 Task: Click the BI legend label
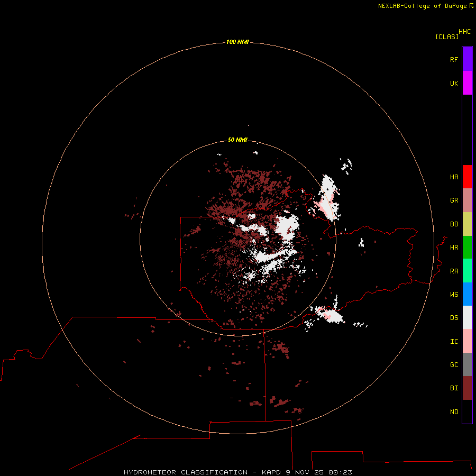tap(454, 388)
